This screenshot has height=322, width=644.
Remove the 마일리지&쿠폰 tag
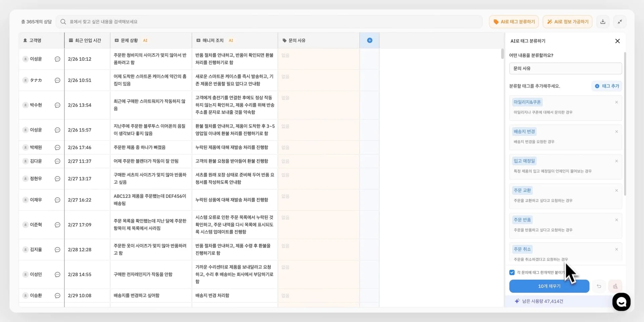[616, 102]
